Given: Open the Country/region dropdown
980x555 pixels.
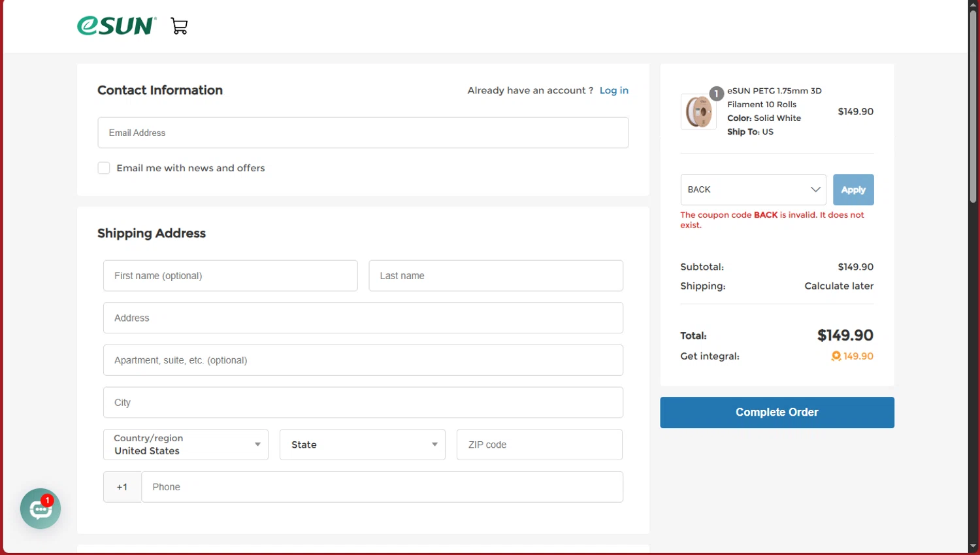Looking at the screenshot, I should [186, 445].
